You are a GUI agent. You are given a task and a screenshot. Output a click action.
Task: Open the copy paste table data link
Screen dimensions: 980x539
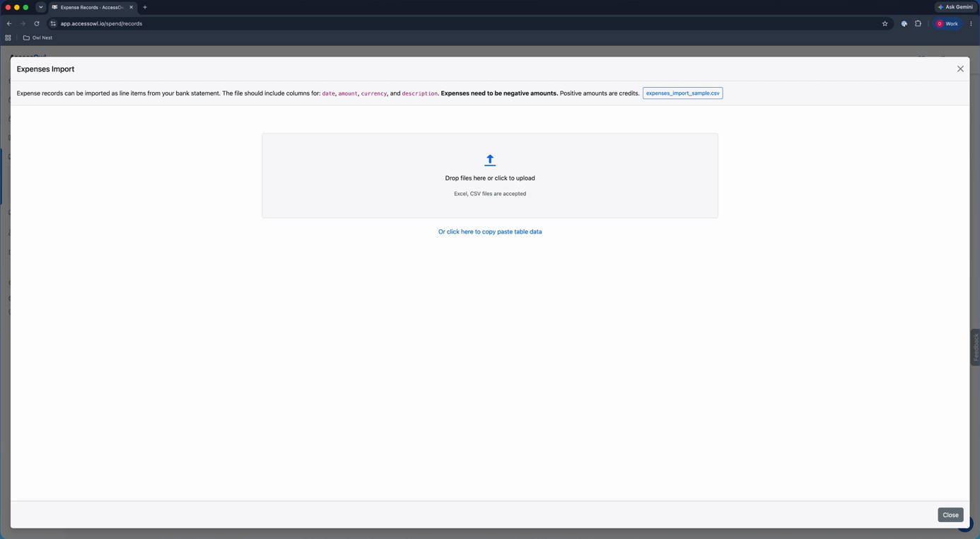(x=490, y=231)
